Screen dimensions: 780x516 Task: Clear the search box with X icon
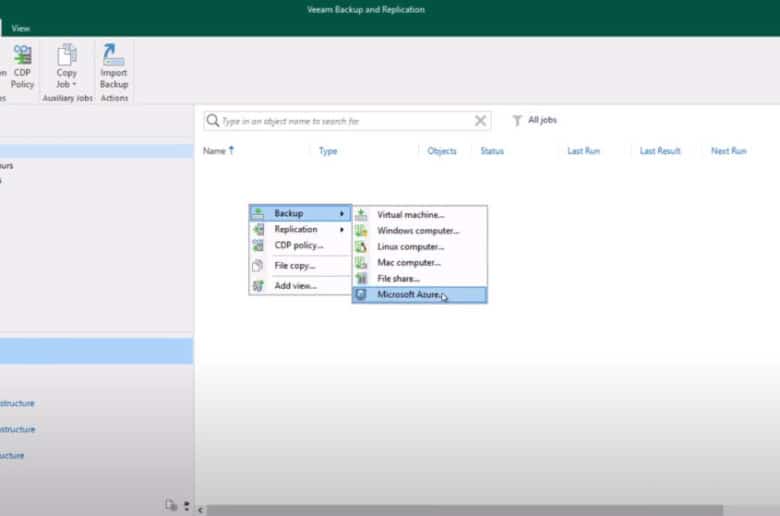[x=480, y=120]
